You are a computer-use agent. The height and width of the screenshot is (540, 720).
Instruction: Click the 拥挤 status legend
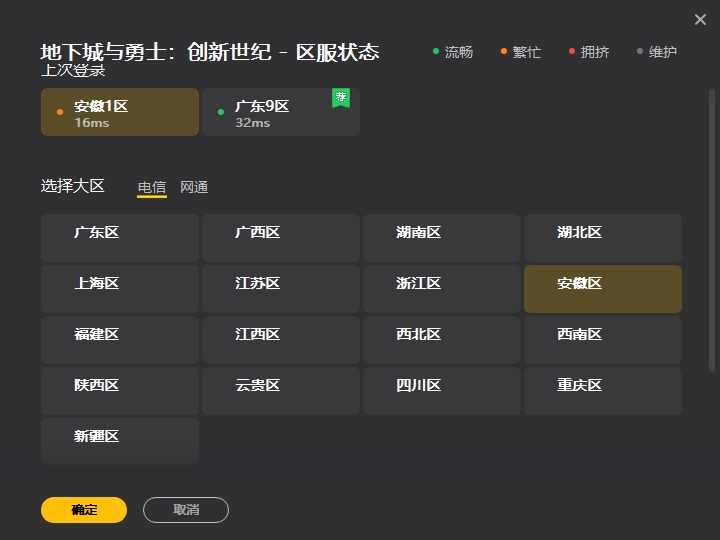(x=589, y=52)
